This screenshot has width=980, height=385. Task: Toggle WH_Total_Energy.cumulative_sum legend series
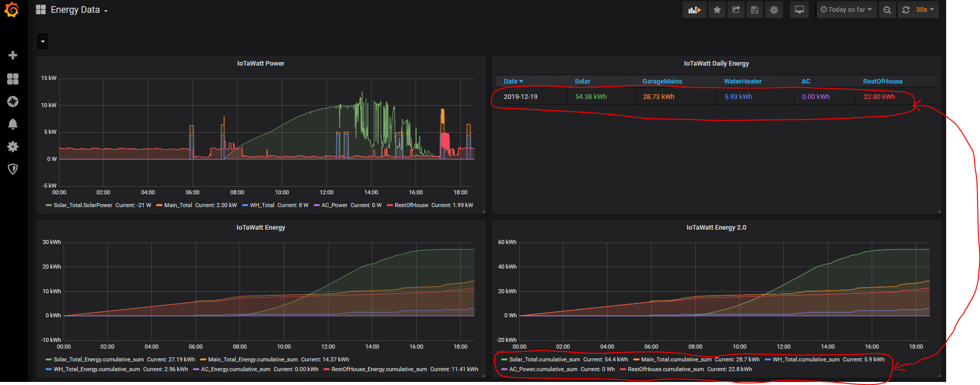[96, 370]
